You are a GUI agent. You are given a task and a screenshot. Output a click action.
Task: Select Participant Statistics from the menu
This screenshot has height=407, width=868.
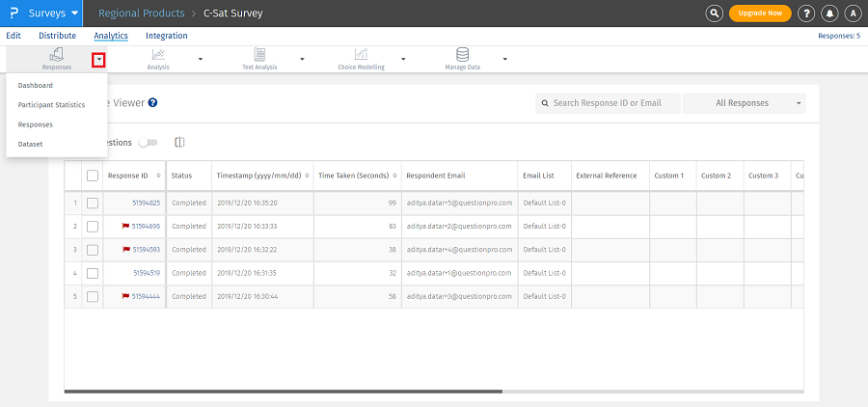pyautogui.click(x=51, y=104)
